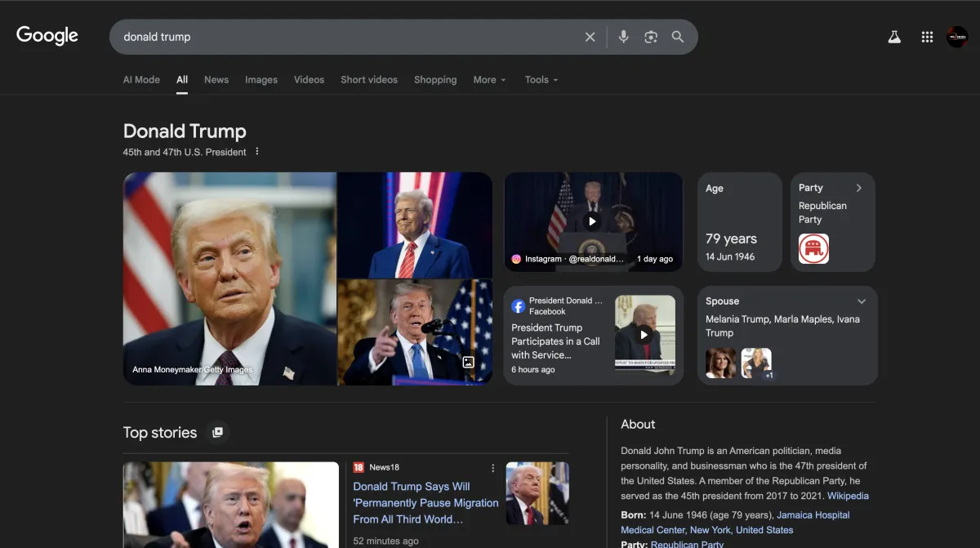The width and height of the screenshot is (980, 548).
Task: Click the Republican Party elephant logo
Action: pos(813,248)
